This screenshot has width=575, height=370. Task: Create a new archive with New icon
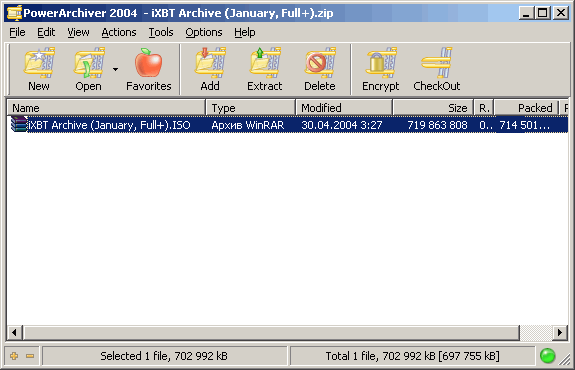(x=39, y=69)
